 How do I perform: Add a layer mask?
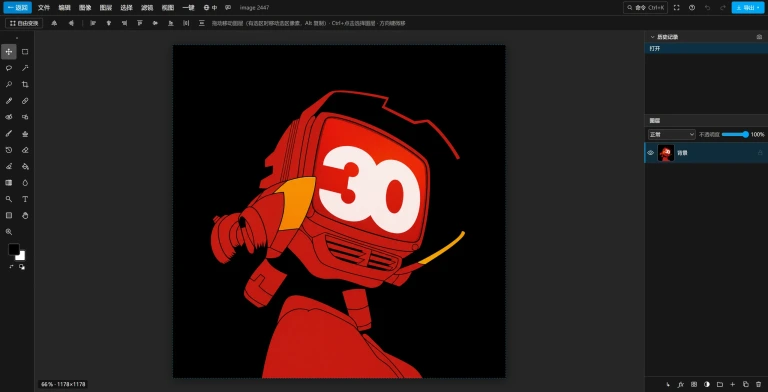(x=694, y=385)
